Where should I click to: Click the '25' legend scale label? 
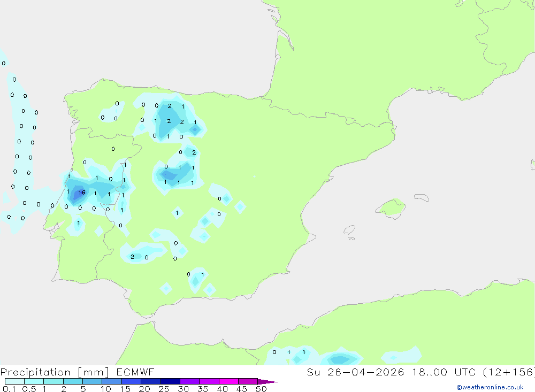click(164, 389)
